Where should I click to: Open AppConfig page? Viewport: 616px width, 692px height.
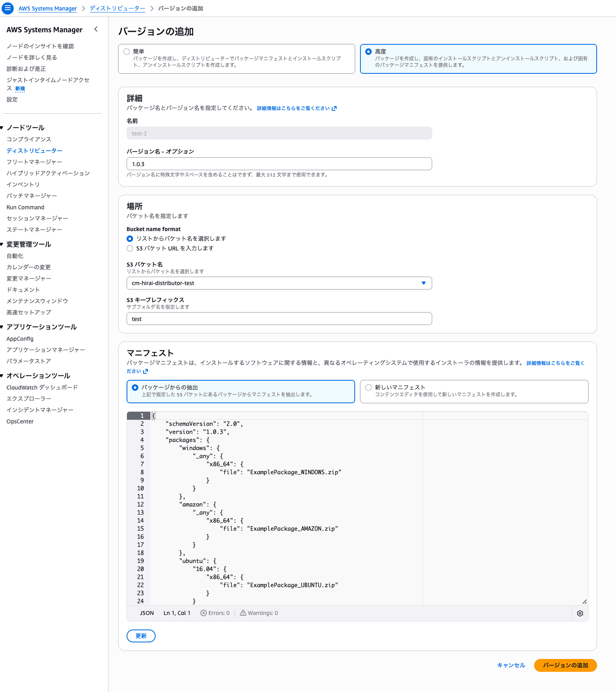coord(20,339)
